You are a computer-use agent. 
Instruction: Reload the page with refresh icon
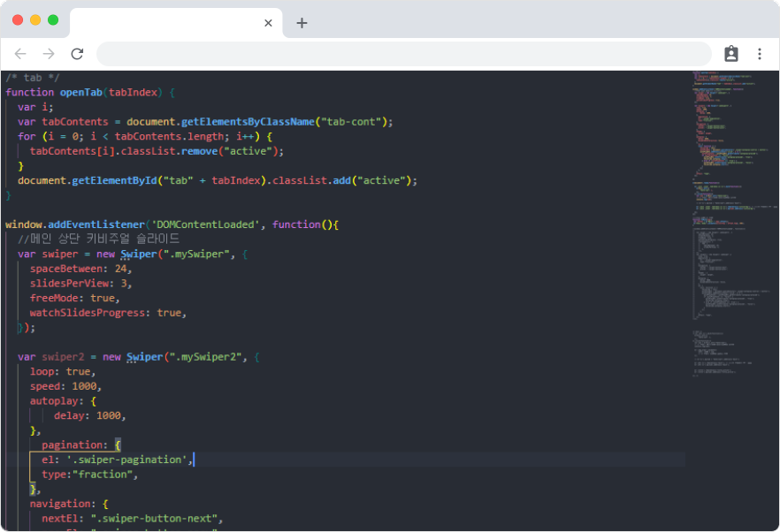(x=77, y=54)
